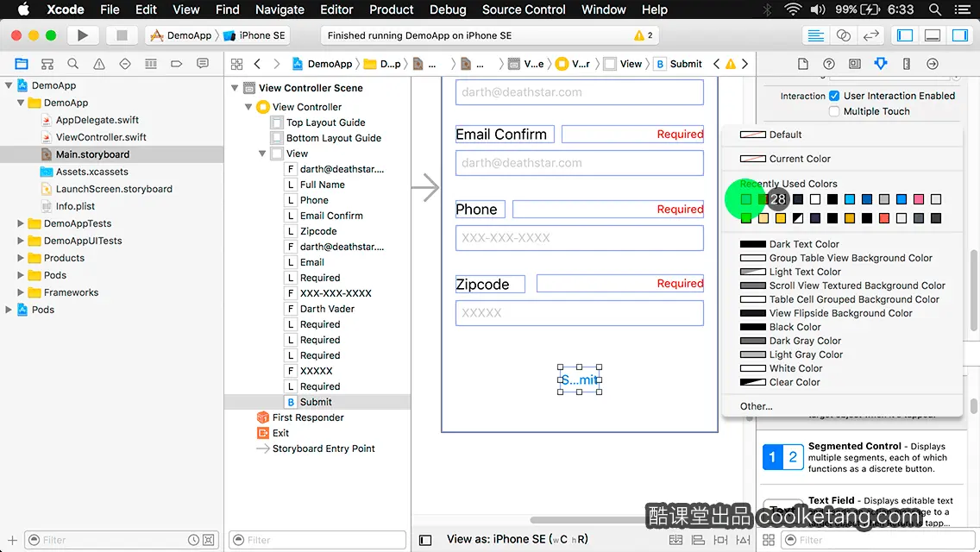Open the Report navigator
The width and height of the screenshot is (980, 552).
click(x=203, y=64)
